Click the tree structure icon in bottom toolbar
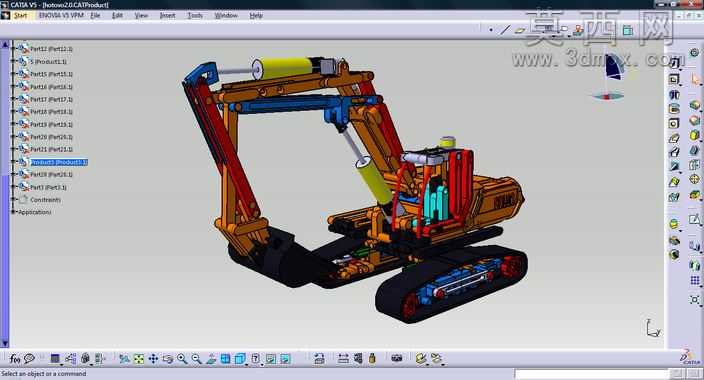The height and width of the screenshot is (380, 704). tap(70, 358)
